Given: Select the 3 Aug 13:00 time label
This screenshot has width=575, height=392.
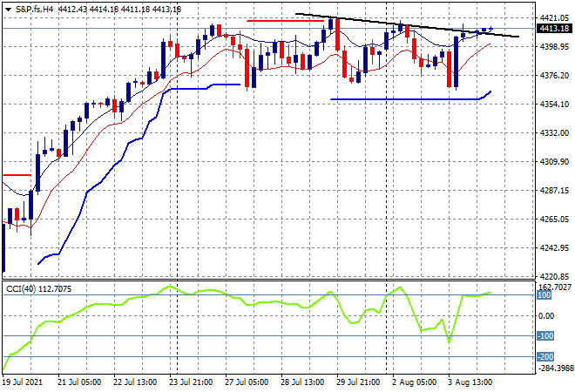Looking at the screenshot, I should [470, 382].
